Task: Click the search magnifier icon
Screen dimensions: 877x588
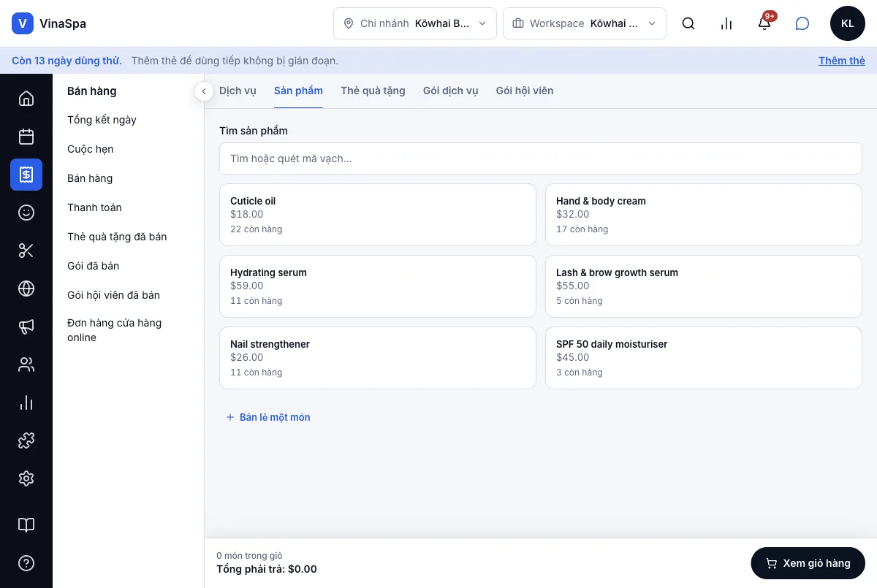Action: pos(688,23)
